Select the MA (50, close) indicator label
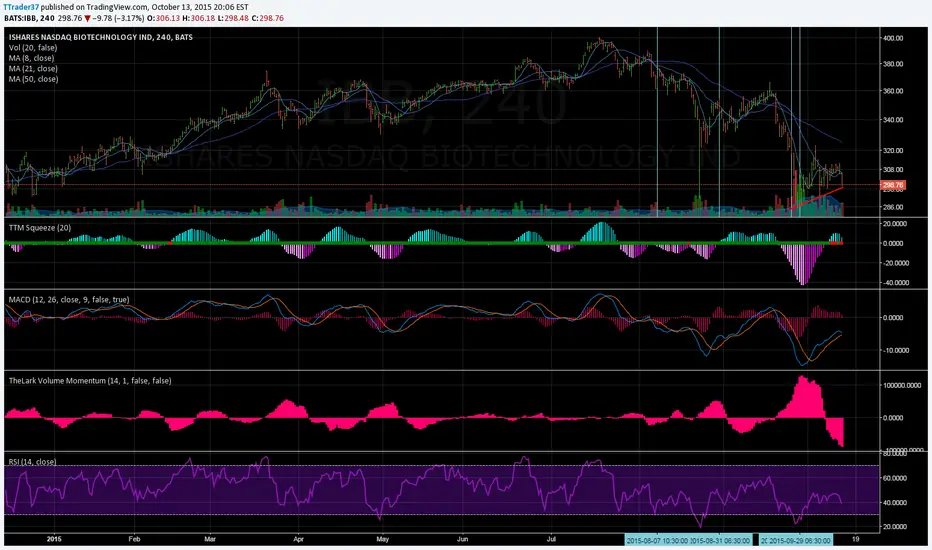Viewport: 932px width, 550px height. pyautogui.click(x=33, y=79)
